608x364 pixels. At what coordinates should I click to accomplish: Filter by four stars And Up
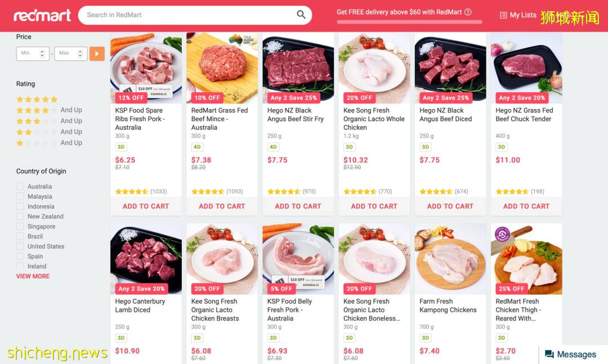coord(49,110)
